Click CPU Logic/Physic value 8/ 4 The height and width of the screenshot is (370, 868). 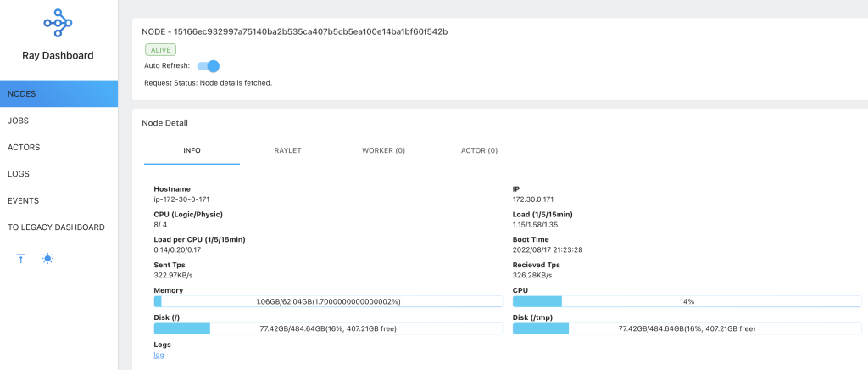(x=161, y=224)
